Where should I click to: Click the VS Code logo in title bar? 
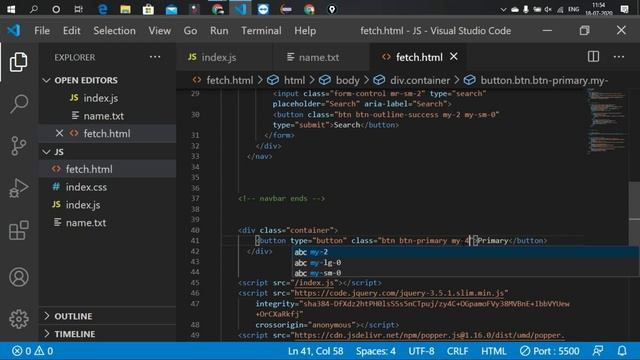13,31
